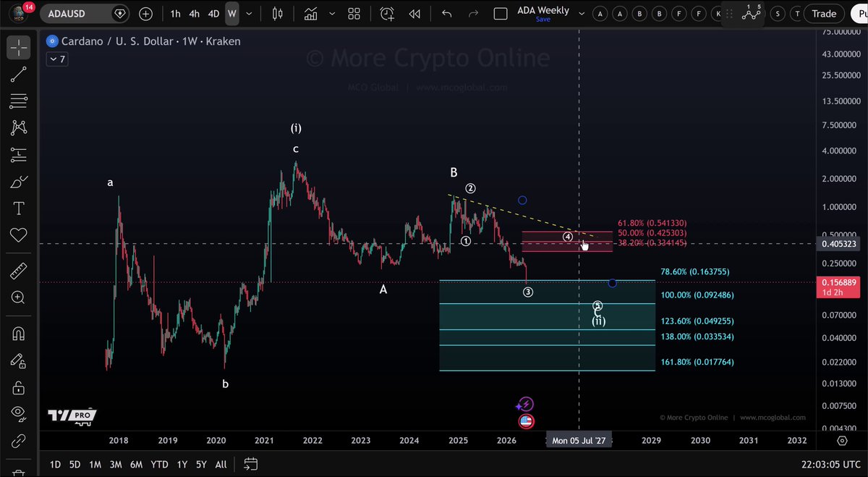
Task: Toggle lock all drawings padlock
Action: pyautogui.click(x=18, y=387)
